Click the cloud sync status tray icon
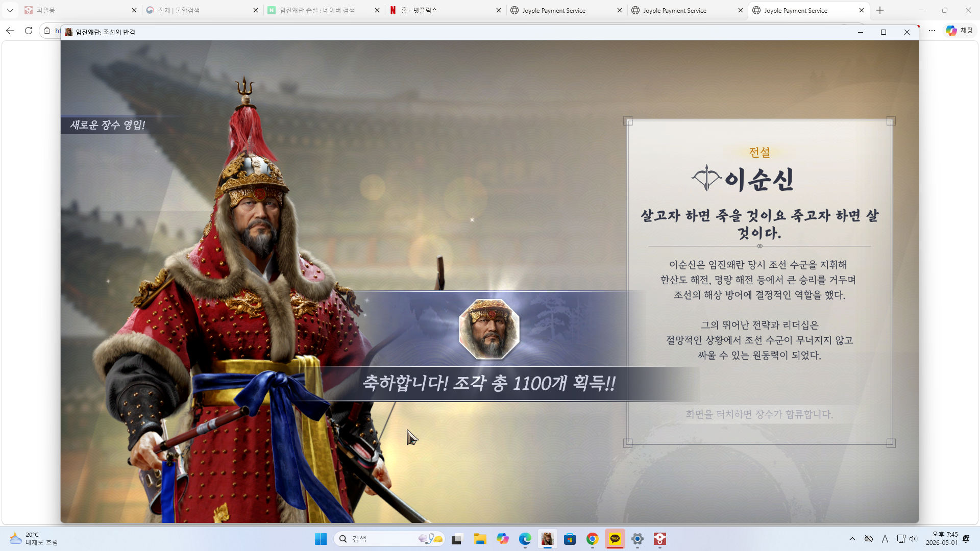The width and height of the screenshot is (980, 551). [869, 539]
